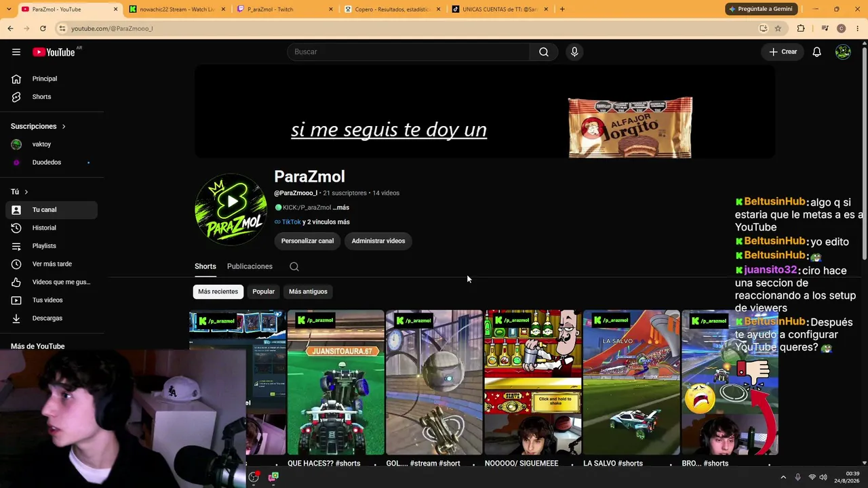
Task: Show hidden system tray icons
Action: [x=783, y=477]
